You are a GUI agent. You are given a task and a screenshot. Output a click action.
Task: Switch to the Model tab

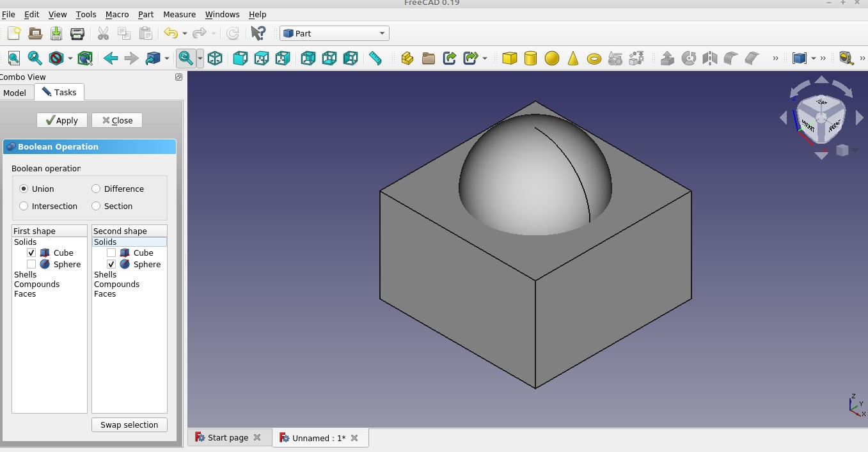click(x=15, y=93)
